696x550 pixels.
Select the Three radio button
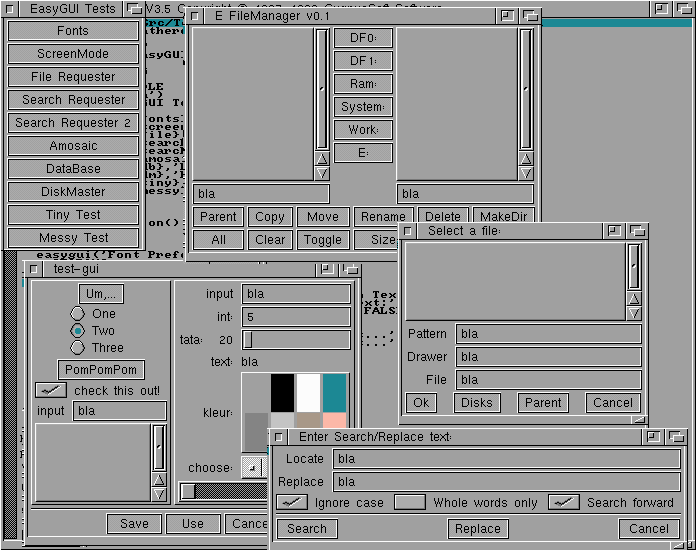(76, 348)
